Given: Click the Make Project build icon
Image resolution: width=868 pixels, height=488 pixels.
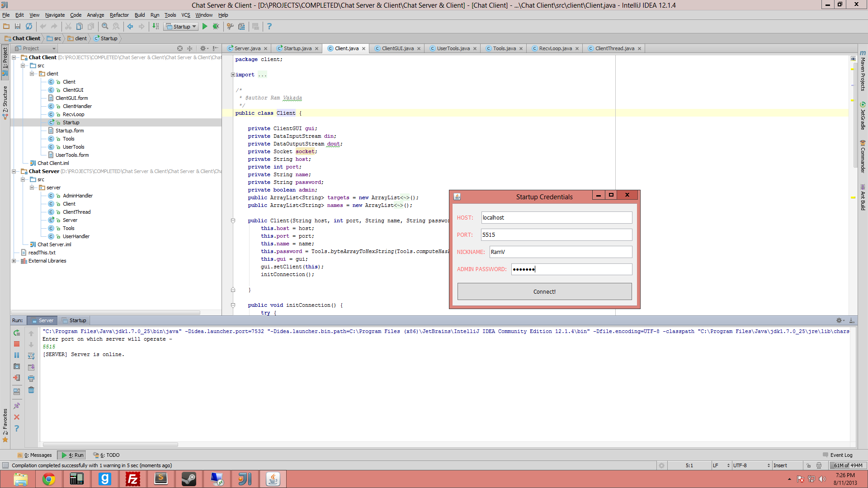Looking at the screenshot, I should (156, 27).
